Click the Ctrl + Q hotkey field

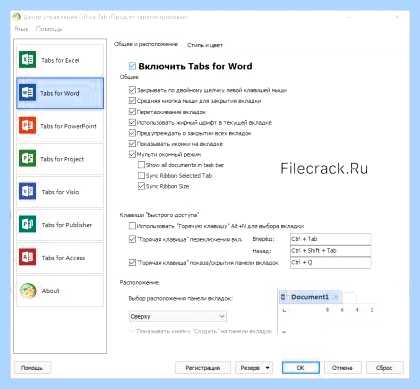(331, 262)
